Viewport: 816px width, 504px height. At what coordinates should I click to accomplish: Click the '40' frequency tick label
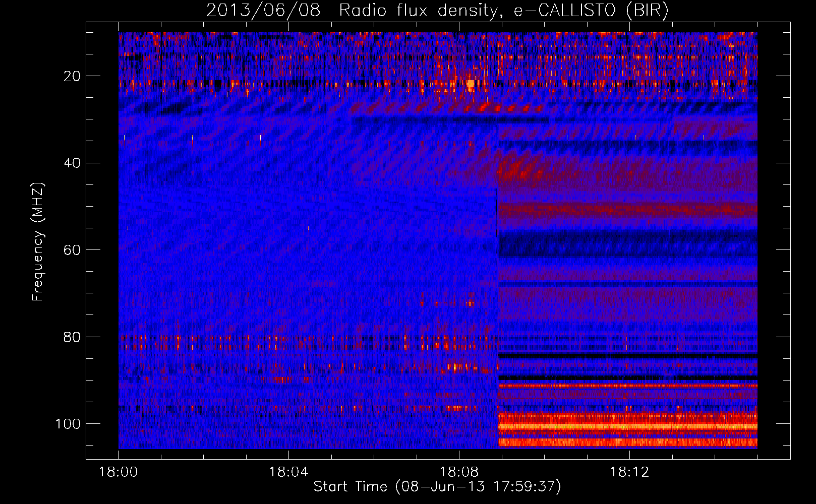[x=72, y=163]
